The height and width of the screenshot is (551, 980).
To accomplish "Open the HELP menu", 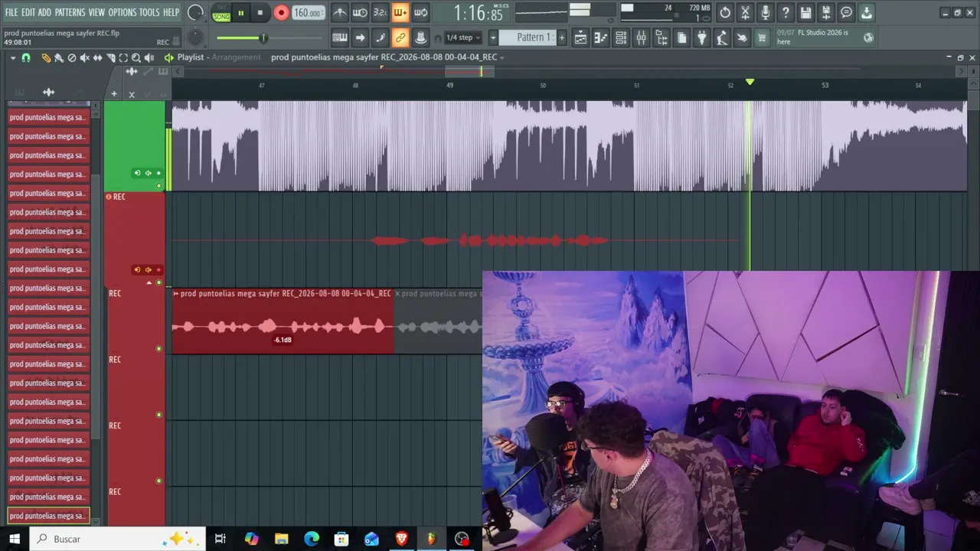I will pos(171,12).
